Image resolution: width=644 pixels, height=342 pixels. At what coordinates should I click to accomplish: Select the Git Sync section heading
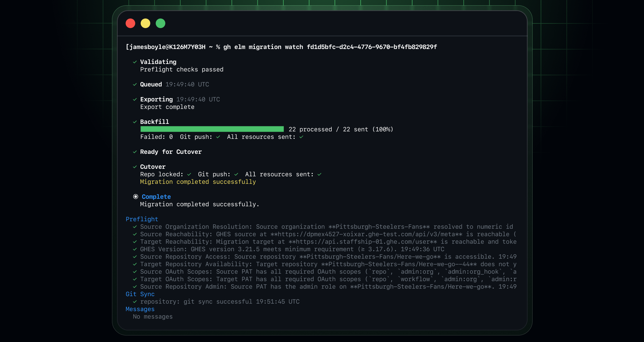(x=140, y=294)
